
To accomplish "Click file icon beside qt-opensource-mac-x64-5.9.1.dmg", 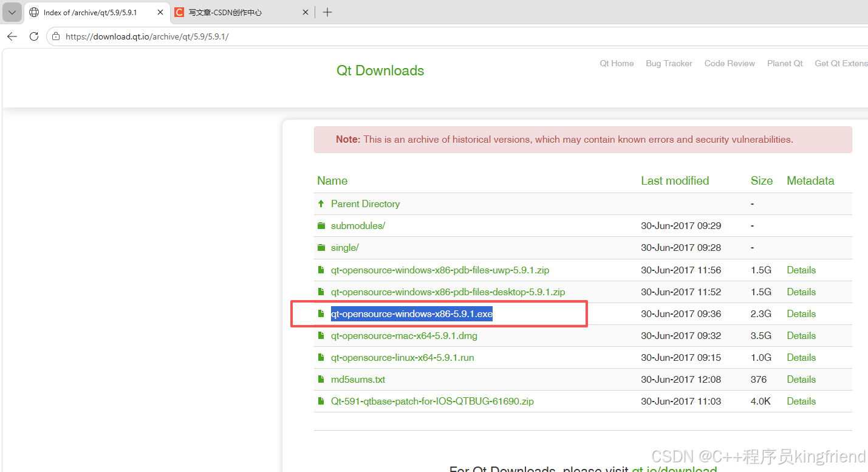I will pos(321,335).
